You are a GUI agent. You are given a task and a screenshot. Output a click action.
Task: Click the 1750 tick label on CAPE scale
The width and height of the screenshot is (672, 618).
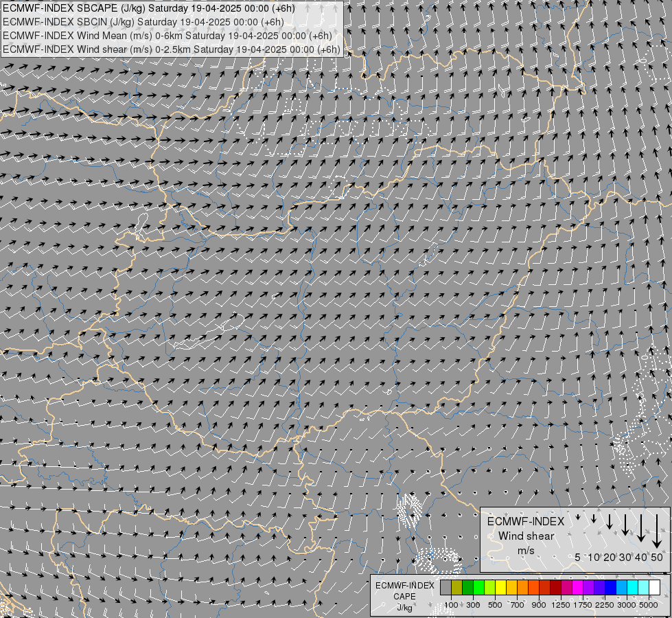pyautogui.click(x=583, y=605)
